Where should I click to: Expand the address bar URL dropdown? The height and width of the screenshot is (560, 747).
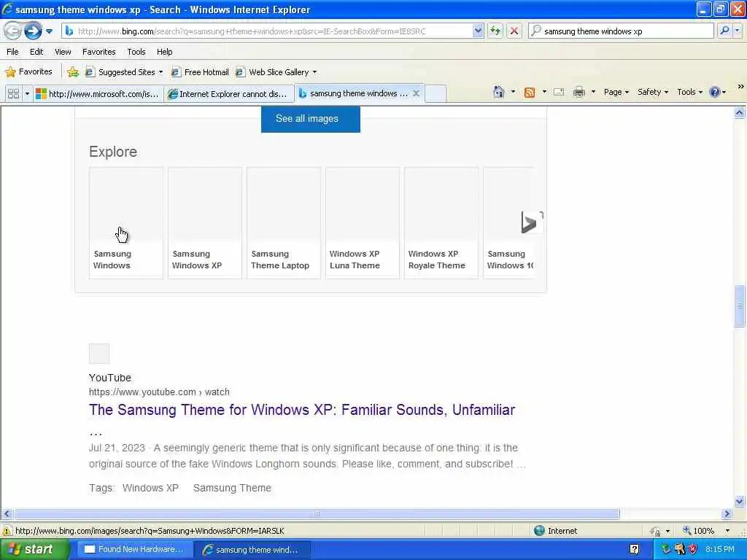click(478, 31)
